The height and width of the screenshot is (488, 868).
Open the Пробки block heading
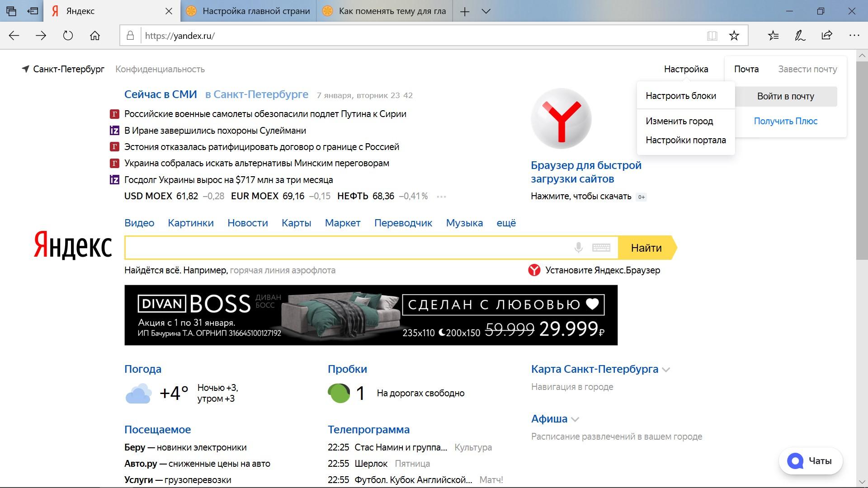[347, 369]
